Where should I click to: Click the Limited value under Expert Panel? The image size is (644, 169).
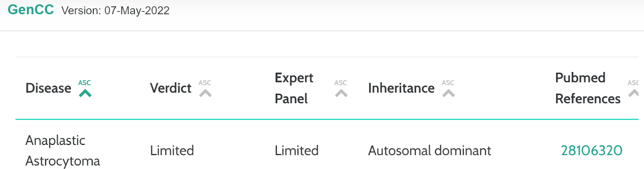coord(297,150)
